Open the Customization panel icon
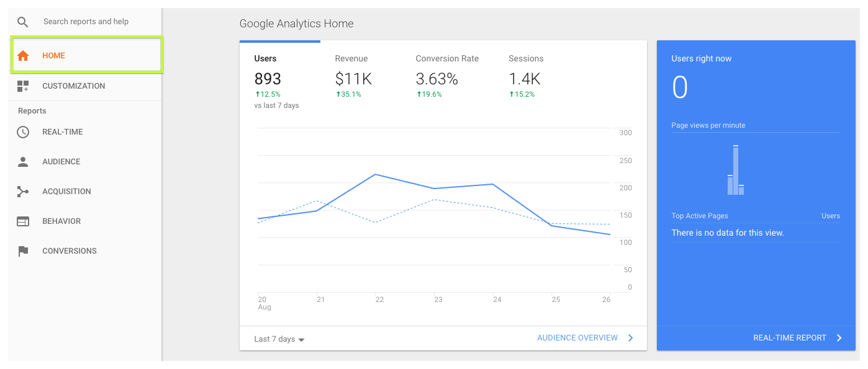The image size is (868, 369). click(22, 86)
